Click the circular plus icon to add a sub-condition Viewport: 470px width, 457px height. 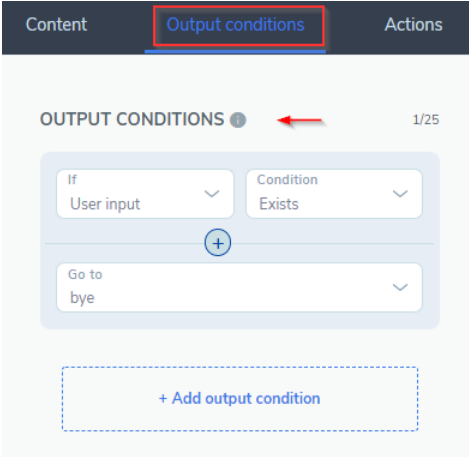(218, 243)
